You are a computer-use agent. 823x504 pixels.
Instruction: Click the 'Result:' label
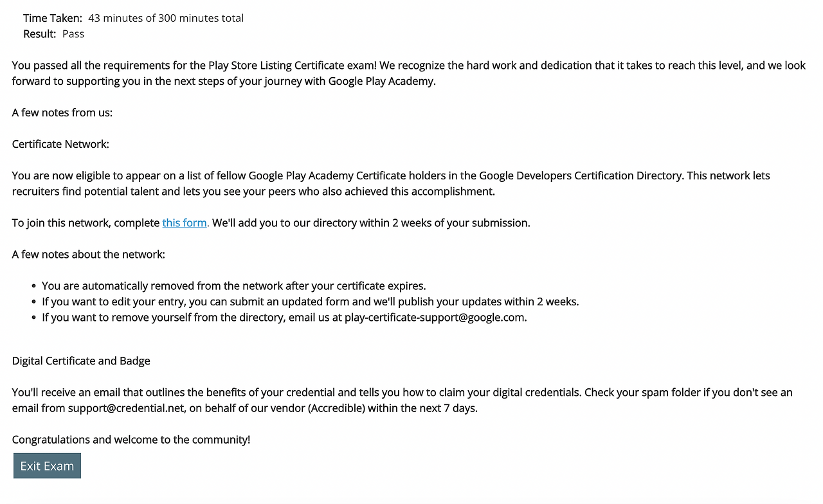tap(40, 34)
